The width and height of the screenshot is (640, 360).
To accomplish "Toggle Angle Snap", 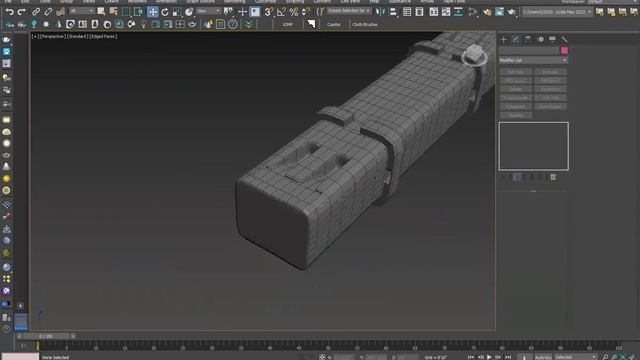I will (x=281, y=12).
